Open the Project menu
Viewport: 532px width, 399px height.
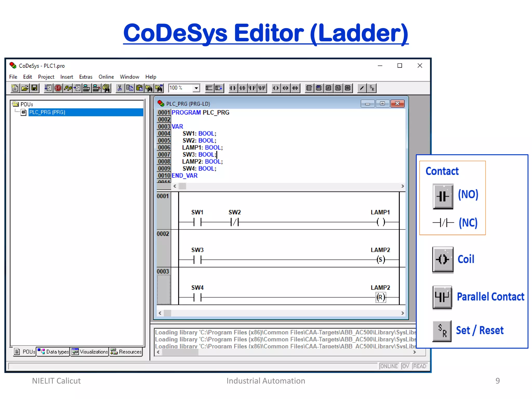tap(46, 77)
